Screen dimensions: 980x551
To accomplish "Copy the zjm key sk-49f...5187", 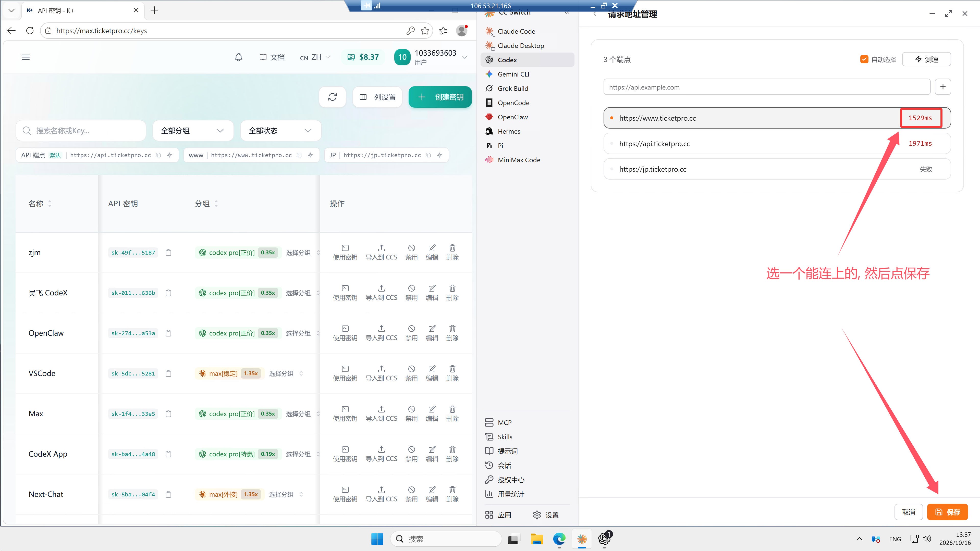I will pos(168,253).
